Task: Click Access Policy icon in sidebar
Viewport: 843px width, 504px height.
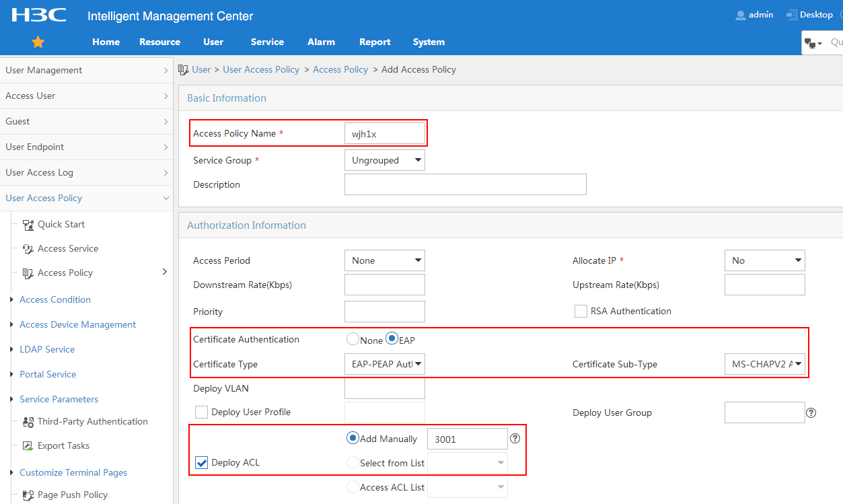Action: pyautogui.click(x=28, y=273)
